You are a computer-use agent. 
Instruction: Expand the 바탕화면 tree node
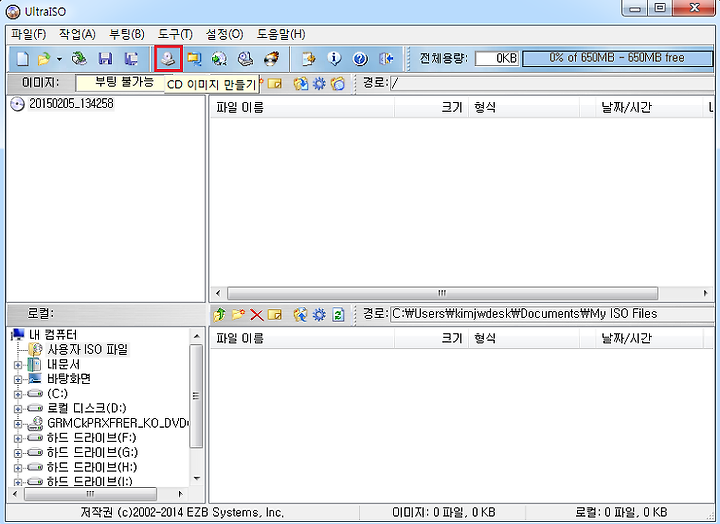coord(18,380)
